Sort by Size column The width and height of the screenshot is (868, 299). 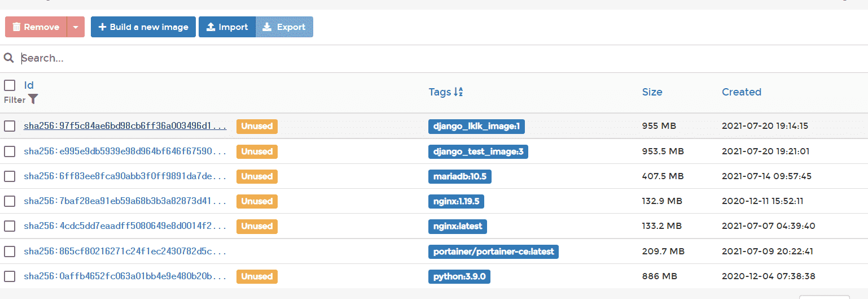point(652,92)
